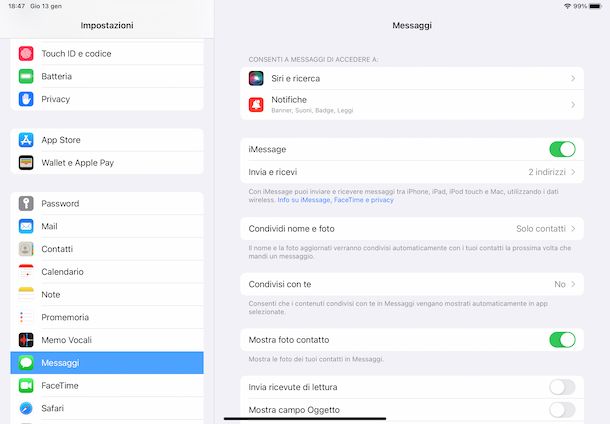Tap the yellow Note icon

pyautogui.click(x=26, y=294)
